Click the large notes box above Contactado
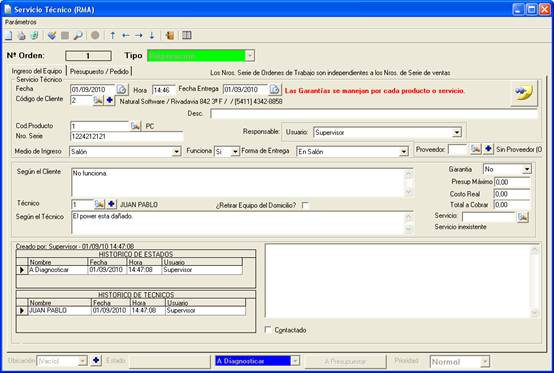The image size is (554, 373). click(x=402, y=281)
